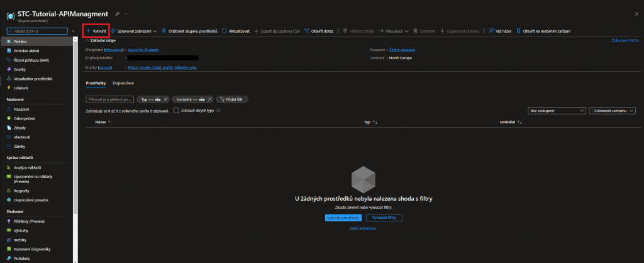Image resolution: width=644 pixels, height=263 pixels.
Task: Collapse the Základní údaje section
Action: tap(87, 40)
